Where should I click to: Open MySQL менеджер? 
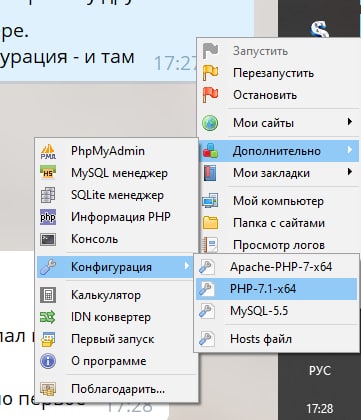(116, 173)
